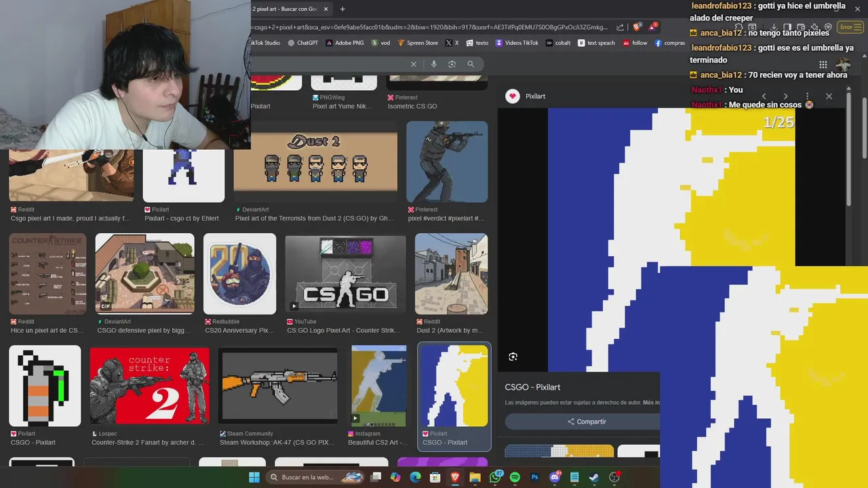The width and height of the screenshot is (868, 488).
Task: Open Pinterest soldier pixel verdict thumbnail
Action: [447, 162]
